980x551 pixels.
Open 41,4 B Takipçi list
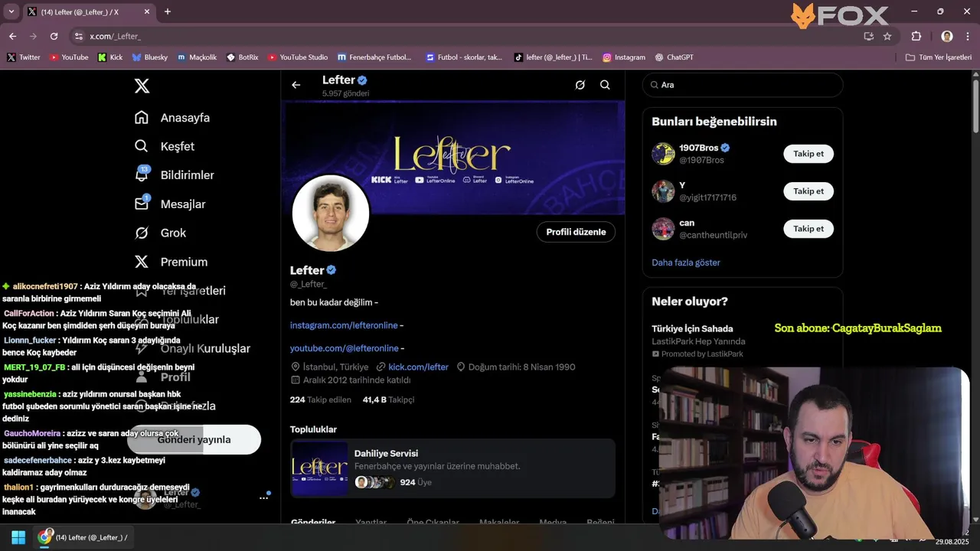(x=388, y=399)
